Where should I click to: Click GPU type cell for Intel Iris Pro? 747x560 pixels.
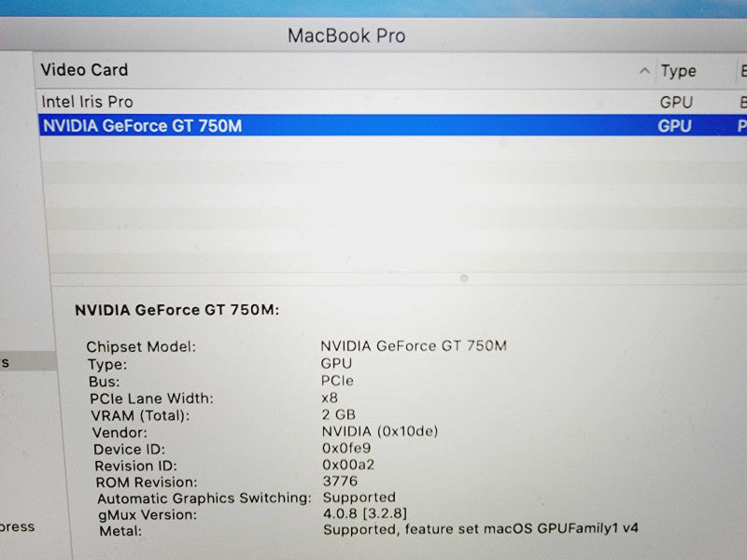click(x=675, y=103)
